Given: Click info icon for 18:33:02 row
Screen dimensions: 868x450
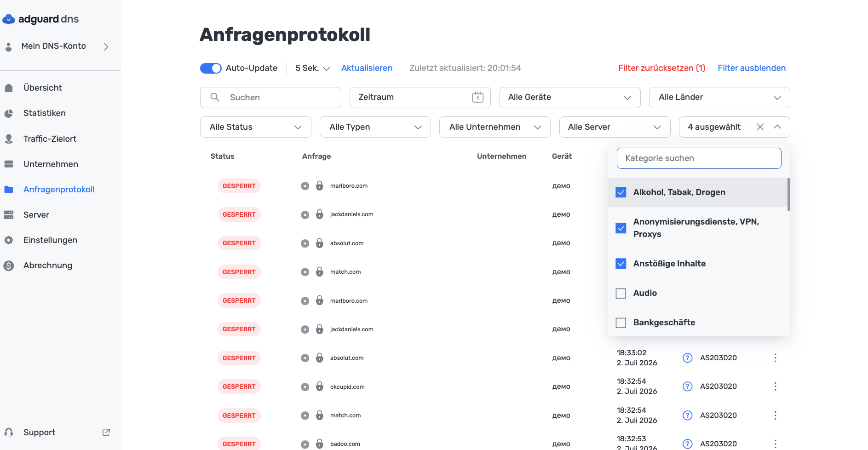Looking at the screenshot, I should point(687,358).
